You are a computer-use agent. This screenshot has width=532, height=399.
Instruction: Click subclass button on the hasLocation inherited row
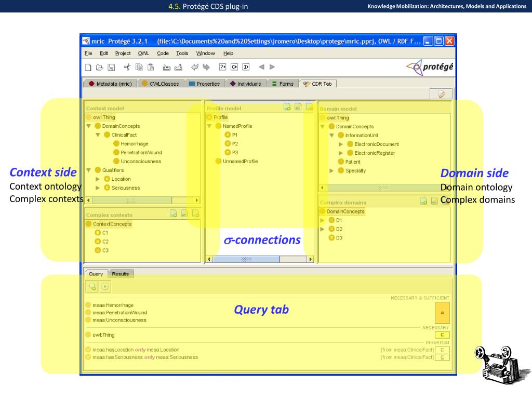(442, 350)
